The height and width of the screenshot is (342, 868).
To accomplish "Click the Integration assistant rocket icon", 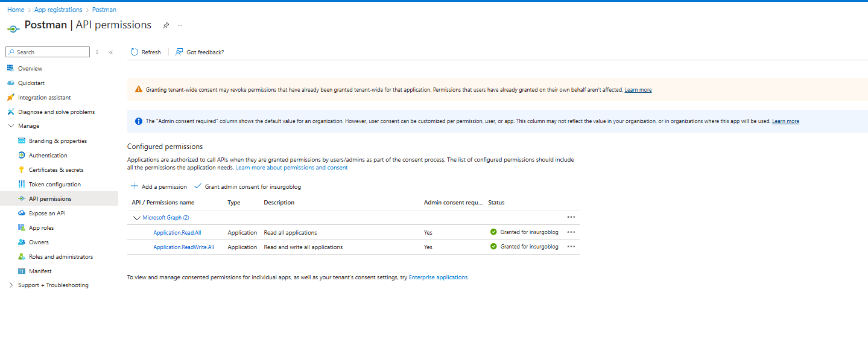I will click(10, 98).
